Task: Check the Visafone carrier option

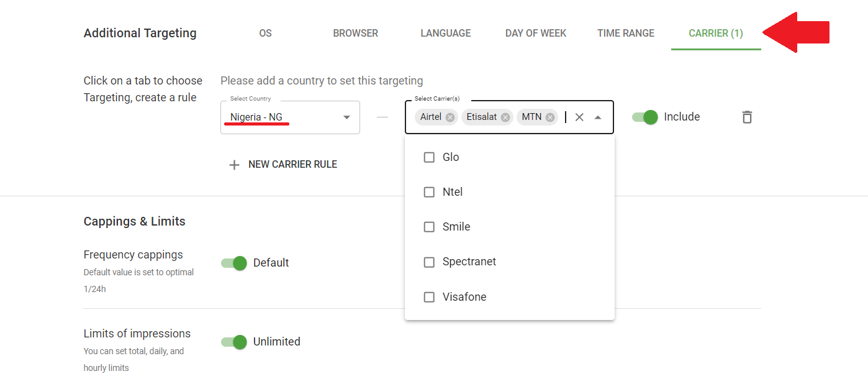Action: (x=429, y=297)
